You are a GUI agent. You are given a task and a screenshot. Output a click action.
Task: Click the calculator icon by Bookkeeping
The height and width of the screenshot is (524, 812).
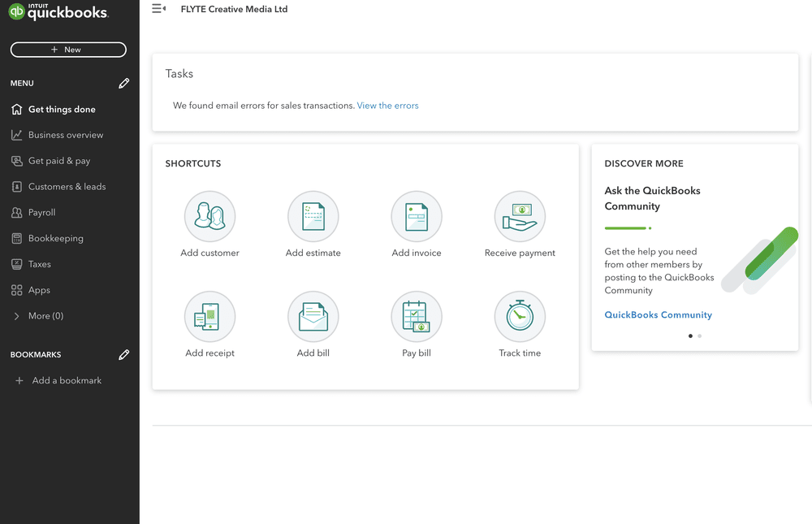[x=16, y=238]
